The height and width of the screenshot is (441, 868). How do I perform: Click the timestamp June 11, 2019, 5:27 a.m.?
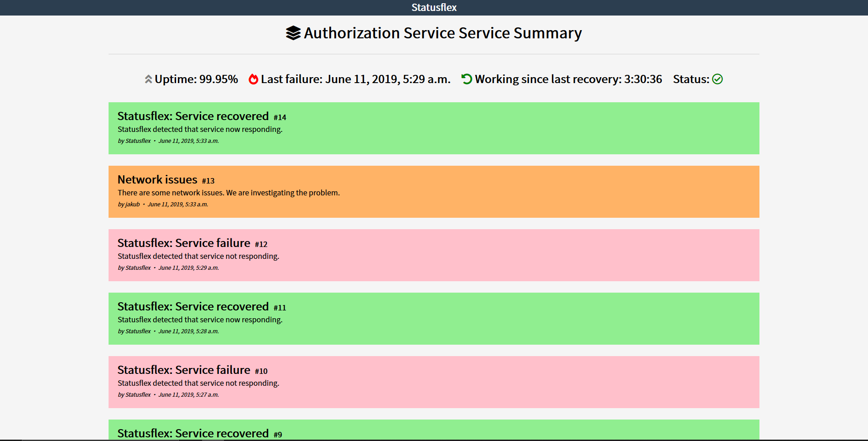point(188,395)
